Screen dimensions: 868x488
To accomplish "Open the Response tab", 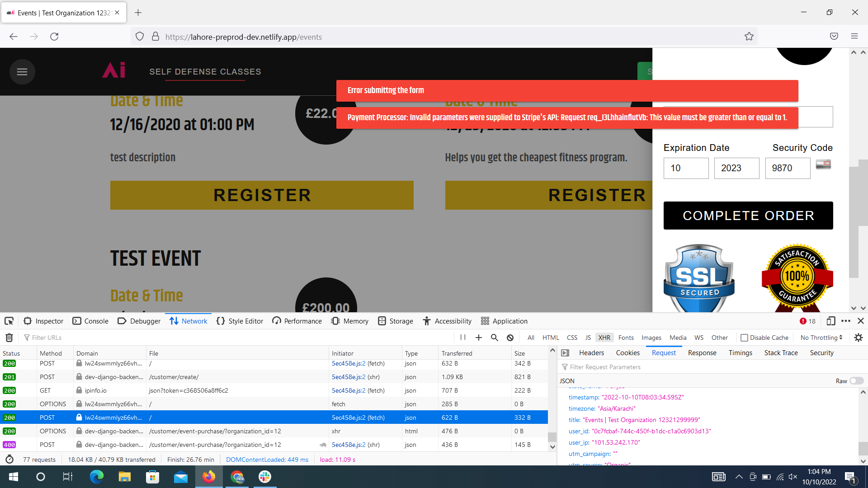I will (x=702, y=353).
